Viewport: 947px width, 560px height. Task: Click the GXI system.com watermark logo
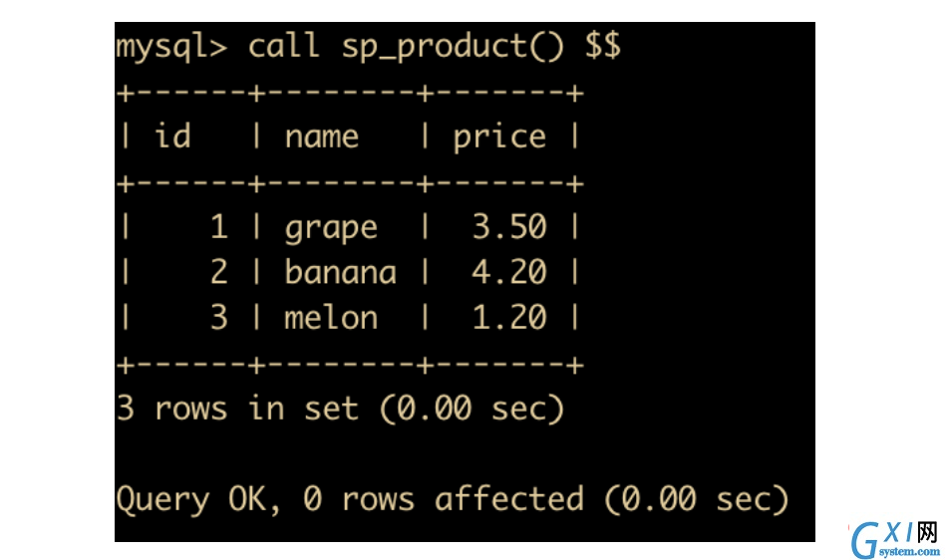pos(895,540)
